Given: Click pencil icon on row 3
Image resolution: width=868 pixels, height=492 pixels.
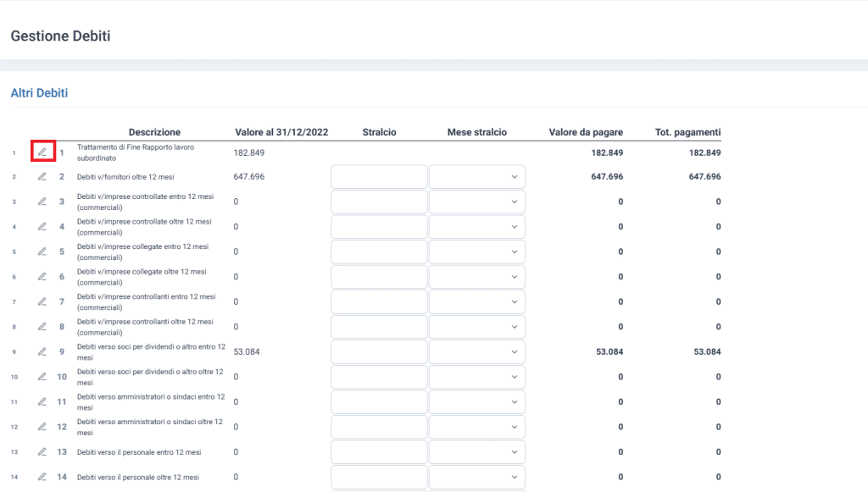Looking at the screenshot, I should point(42,202).
